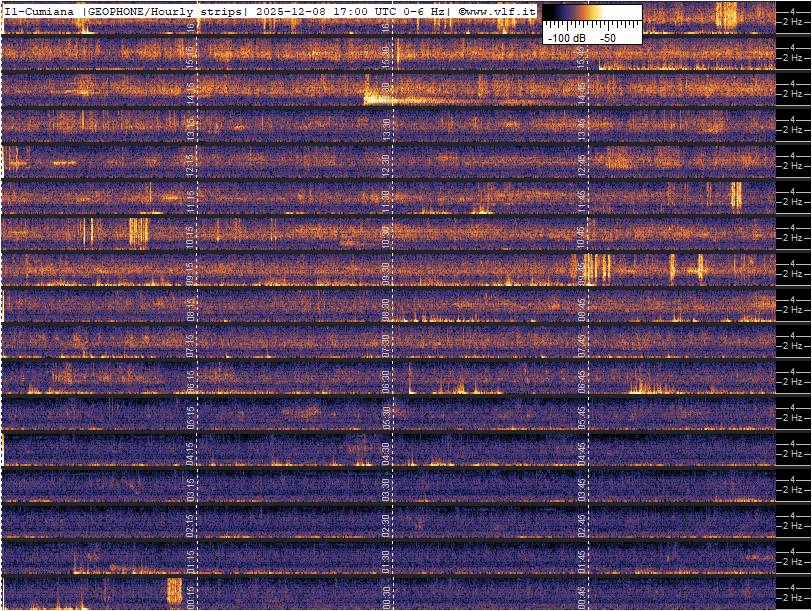Select the 06:15 time marker
The image size is (812, 611).
(x=191, y=380)
